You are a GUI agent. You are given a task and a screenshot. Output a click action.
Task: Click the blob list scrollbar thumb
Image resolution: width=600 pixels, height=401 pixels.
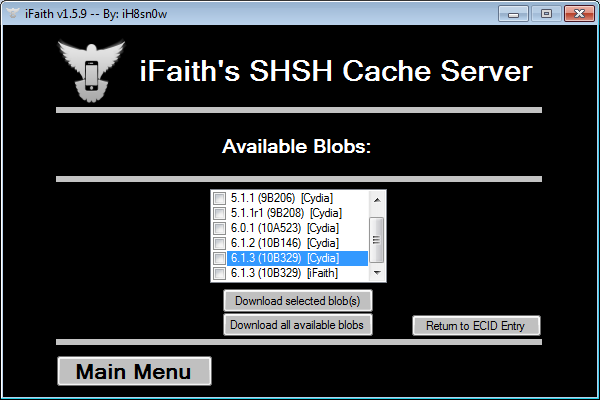pos(377,239)
